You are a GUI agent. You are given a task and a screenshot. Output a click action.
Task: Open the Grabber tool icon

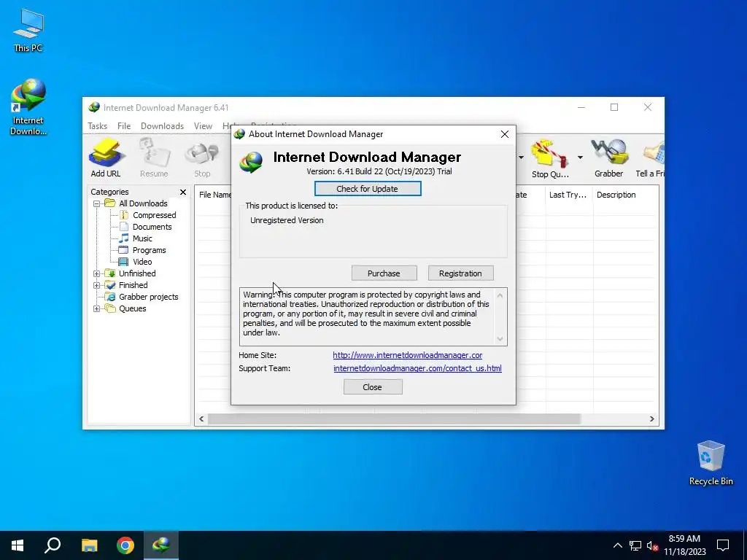(x=609, y=158)
